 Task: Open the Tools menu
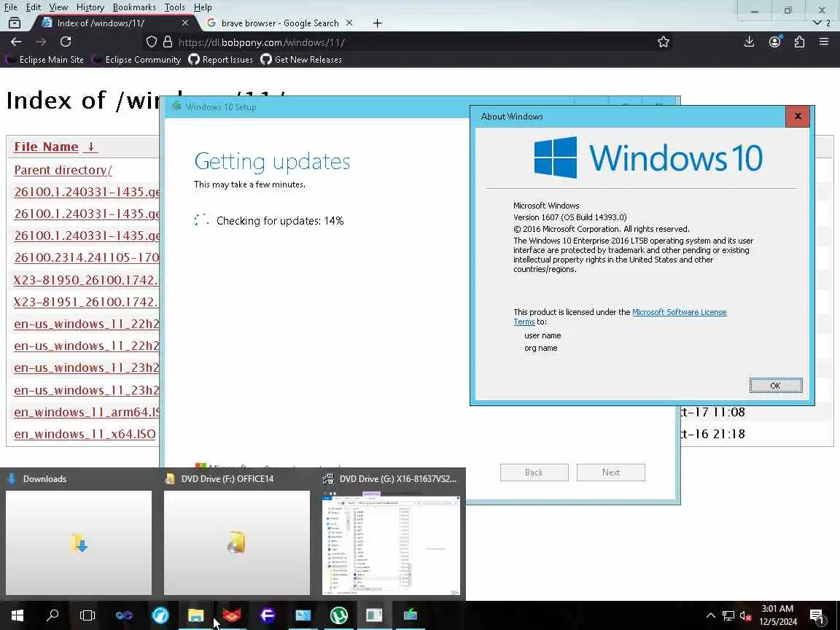pos(175,7)
